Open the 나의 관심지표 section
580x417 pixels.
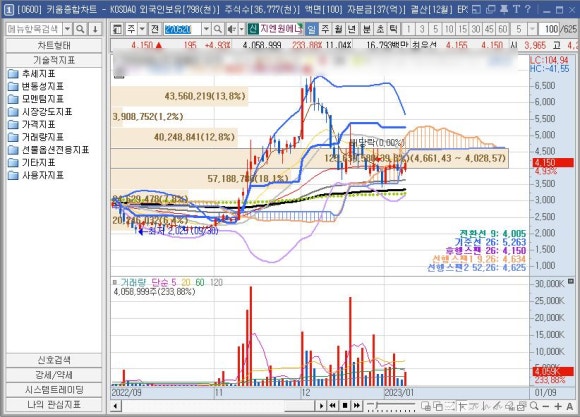54,404
